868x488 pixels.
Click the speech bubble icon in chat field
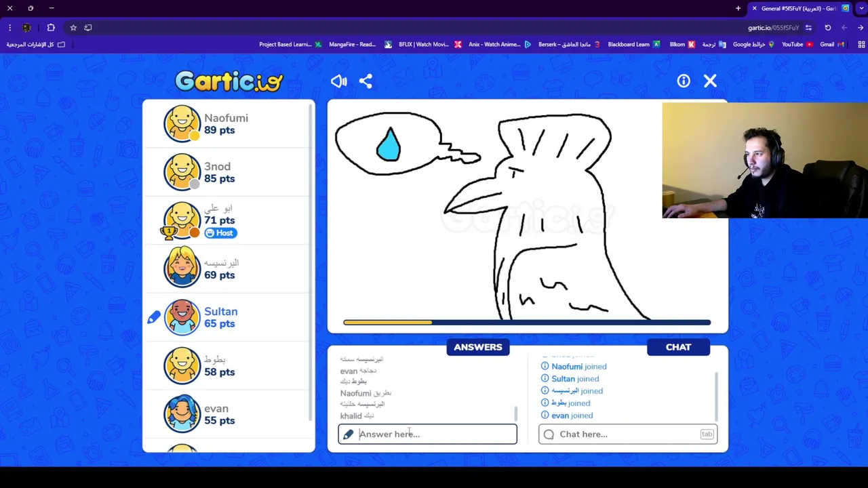(549, 434)
